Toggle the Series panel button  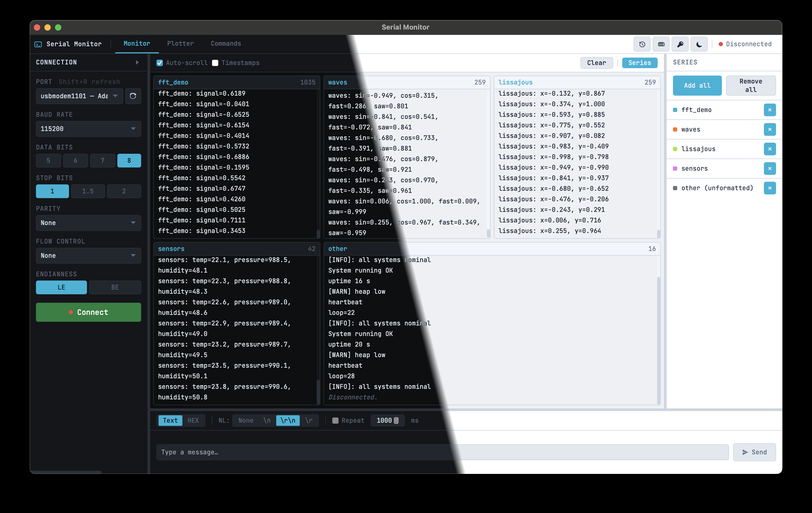pyautogui.click(x=640, y=63)
